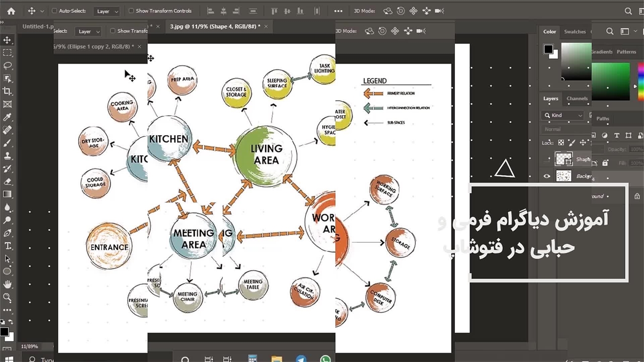Click the foreground color swatch in Color panel

click(x=548, y=49)
